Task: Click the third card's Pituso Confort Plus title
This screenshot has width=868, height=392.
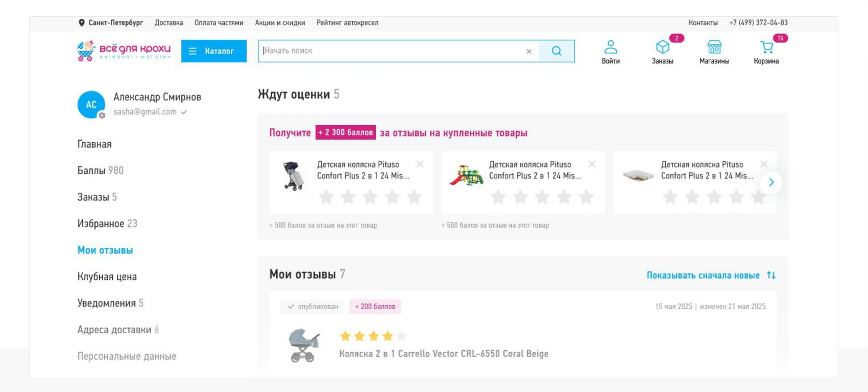Action: pyautogui.click(x=707, y=170)
